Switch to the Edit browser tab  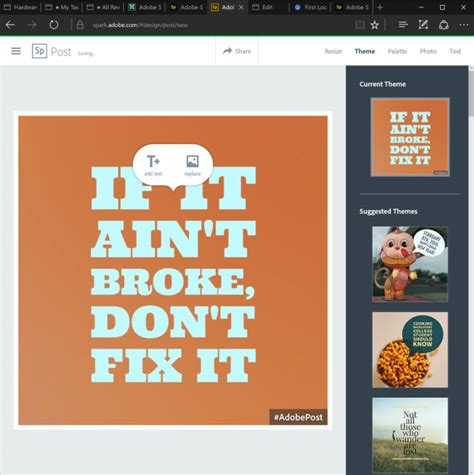(268, 7)
